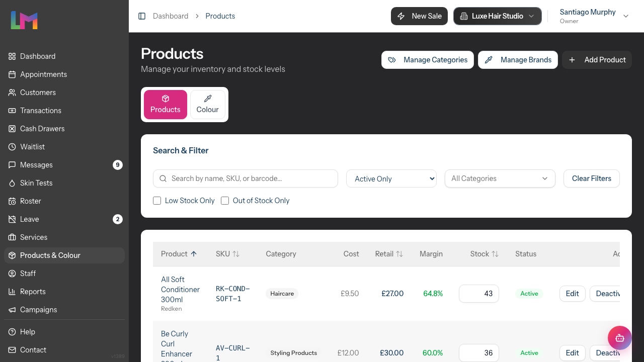This screenshot has width=644, height=362.
Task: Switch to the Colour tab
Action: (208, 105)
